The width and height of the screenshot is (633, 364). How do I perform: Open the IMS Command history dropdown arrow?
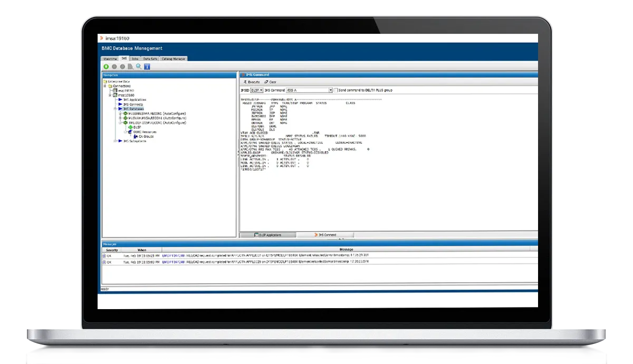click(331, 90)
